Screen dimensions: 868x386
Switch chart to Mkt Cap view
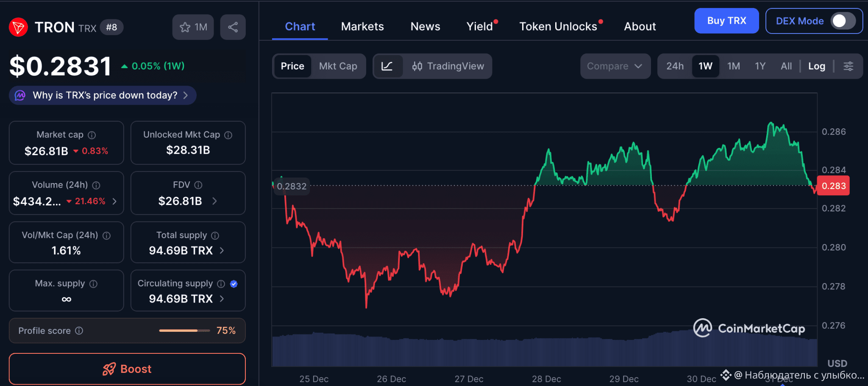coord(338,66)
